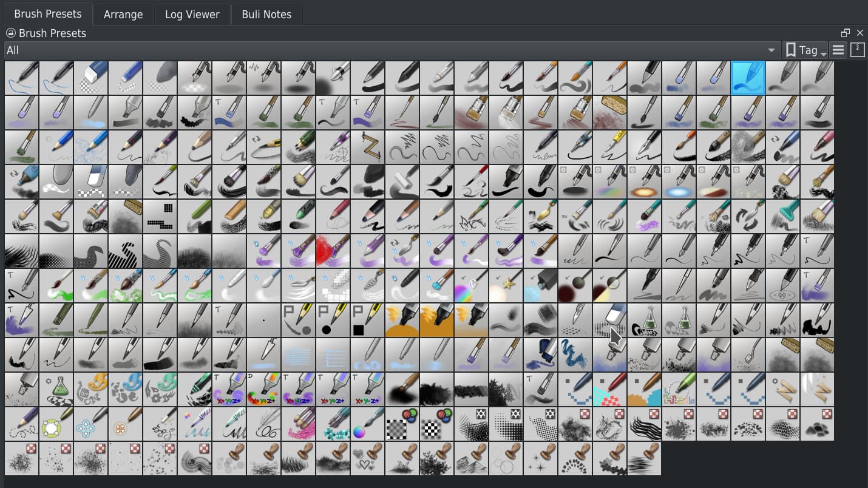
Task: Go to the Buli Notes tab
Action: tap(266, 14)
